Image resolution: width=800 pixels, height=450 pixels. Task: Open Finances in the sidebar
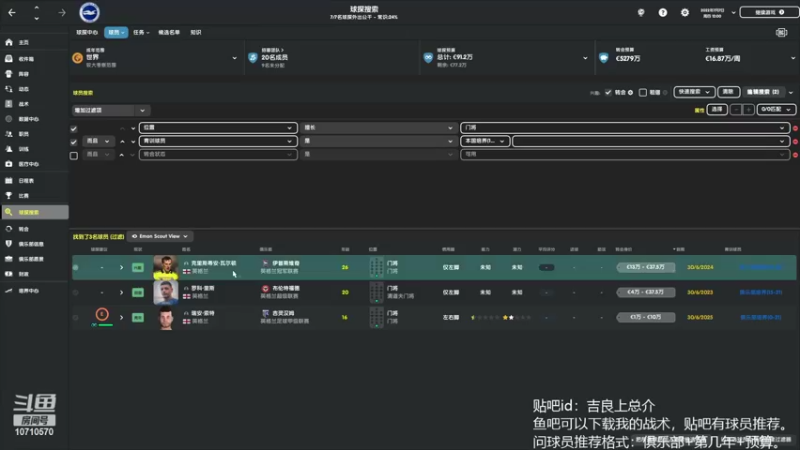(9, 274)
